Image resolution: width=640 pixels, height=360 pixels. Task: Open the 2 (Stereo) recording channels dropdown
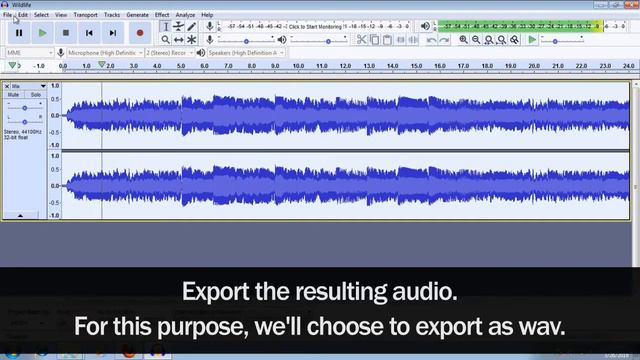[169, 53]
